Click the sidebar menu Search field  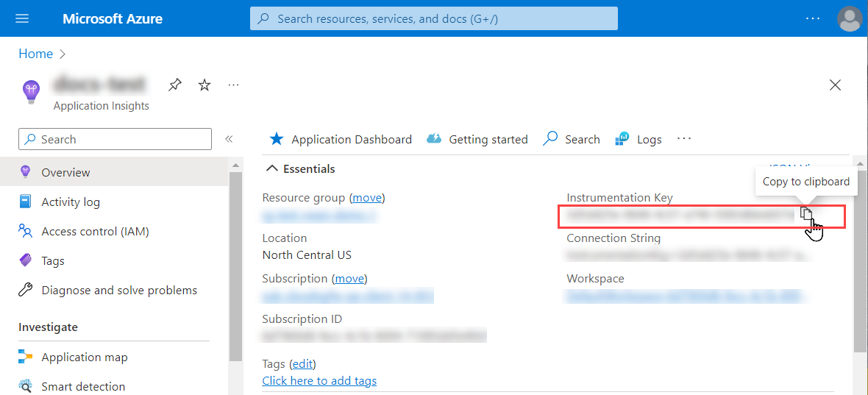pyautogui.click(x=115, y=139)
